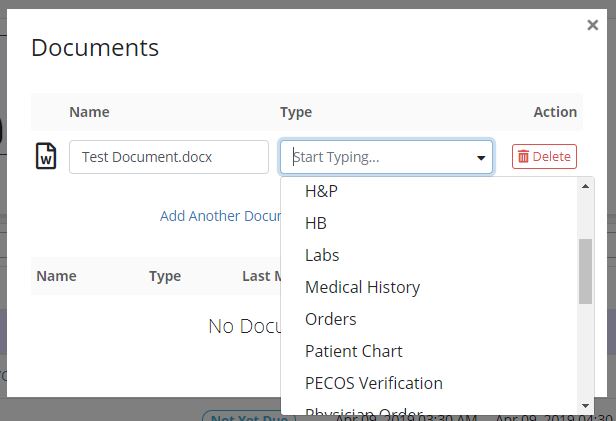This screenshot has width=616, height=421.
Task: Pick Labs in the dropdown list
Action: coord(322,255)
